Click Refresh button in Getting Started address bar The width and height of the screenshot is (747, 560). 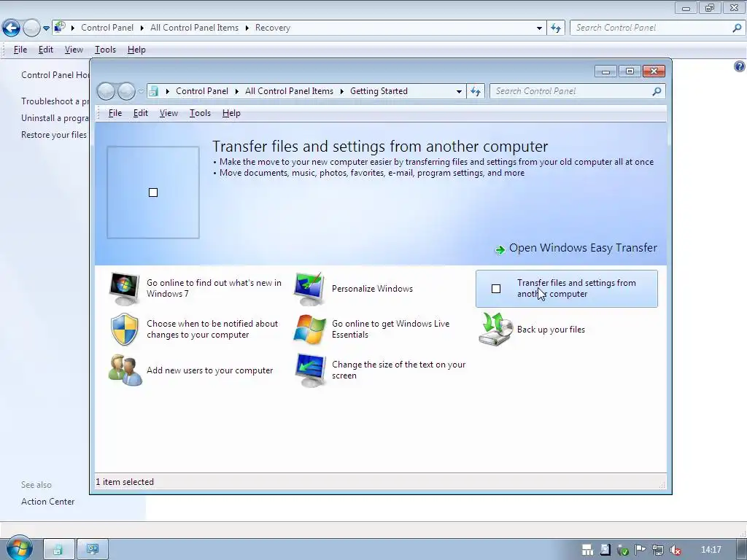point(476,91)
